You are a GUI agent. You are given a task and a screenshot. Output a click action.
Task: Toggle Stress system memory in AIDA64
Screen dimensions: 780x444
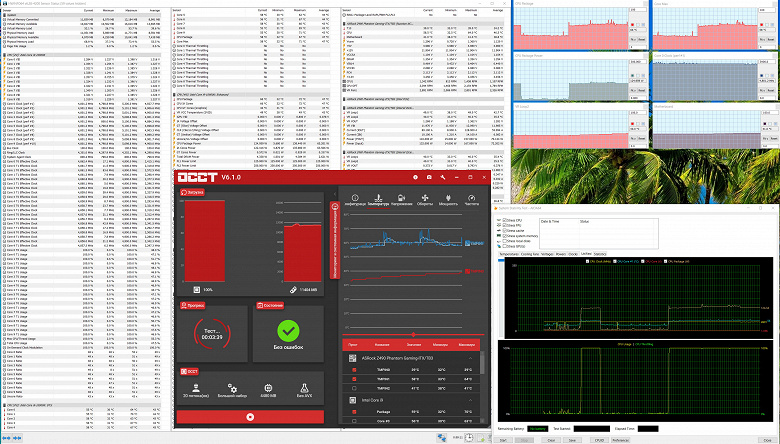(x=504, y=236)
